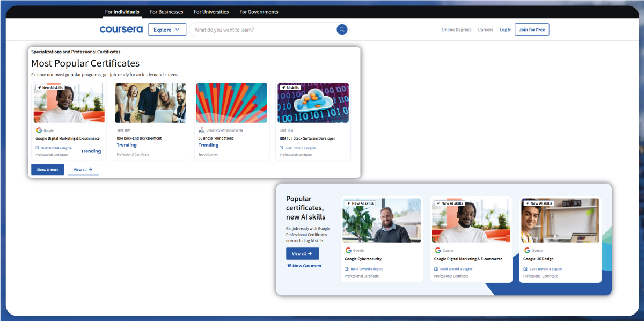644x321 pixels.
Task: Click the Google logo on the UX Design card
Action: pyautogui.click(x=526, y=250)
